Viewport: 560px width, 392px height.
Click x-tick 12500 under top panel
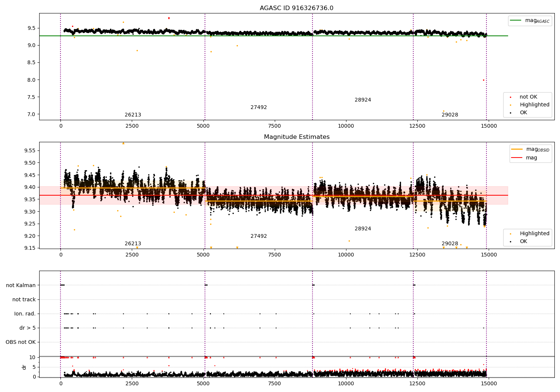[x=417, y=126]
